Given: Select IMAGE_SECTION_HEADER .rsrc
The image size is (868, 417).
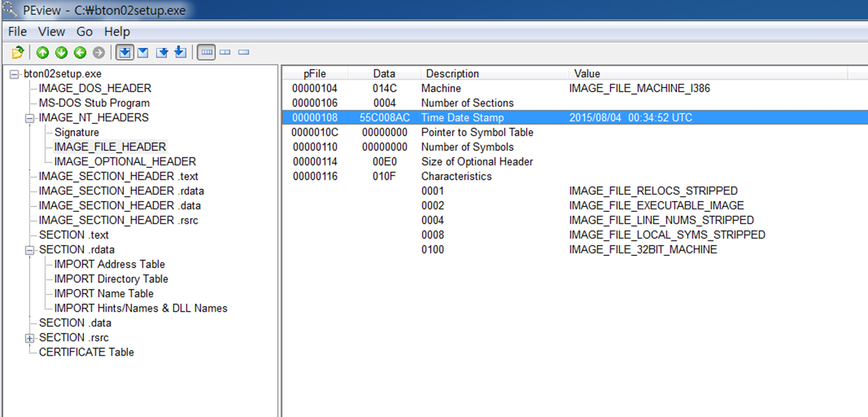Looking at the screenshot, I should [x=118, y=220].
